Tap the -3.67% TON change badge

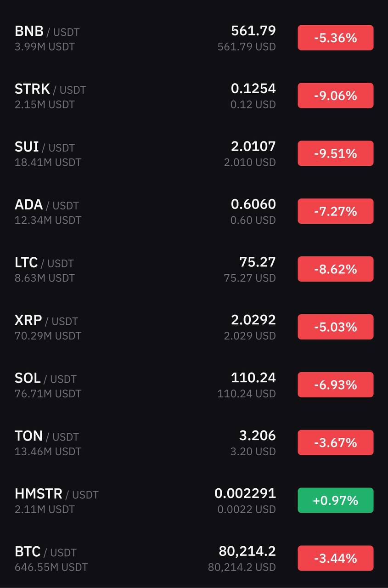tap(335, 443)
